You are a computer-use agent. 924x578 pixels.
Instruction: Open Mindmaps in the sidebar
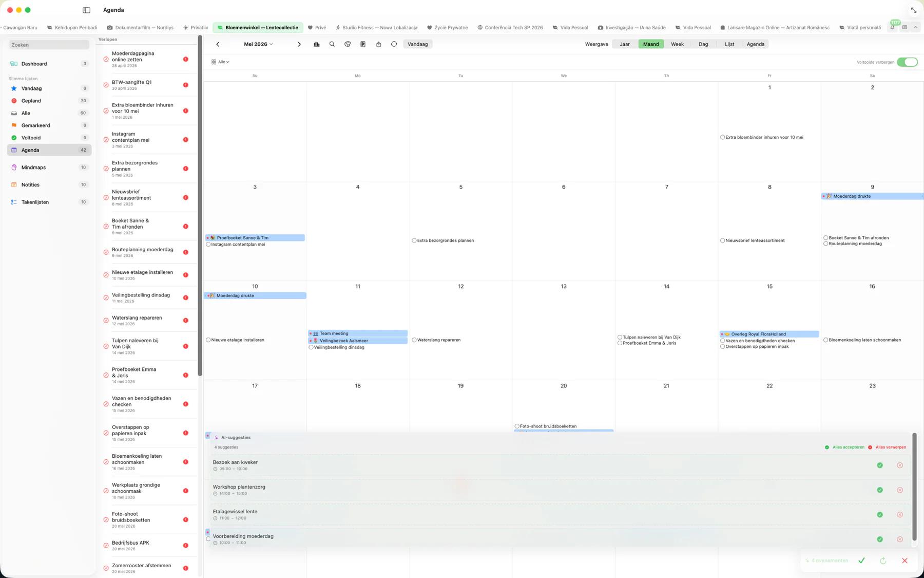click(49, 167)
